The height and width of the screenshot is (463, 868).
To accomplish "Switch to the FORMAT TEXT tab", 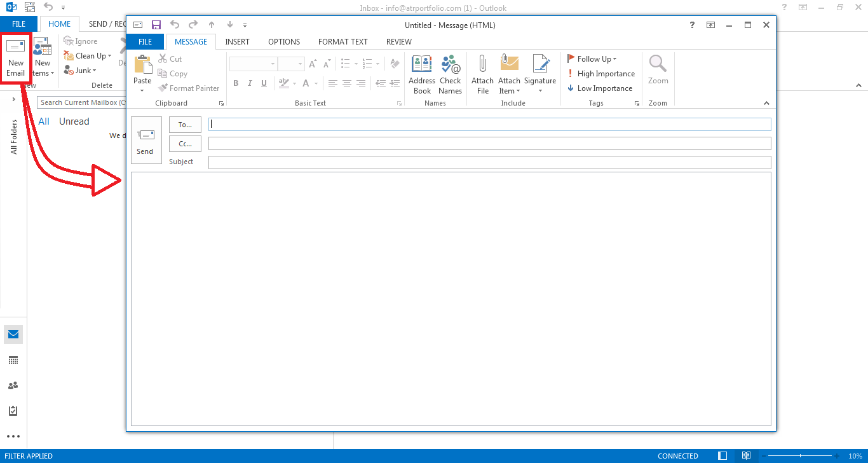I will (343, 41).
